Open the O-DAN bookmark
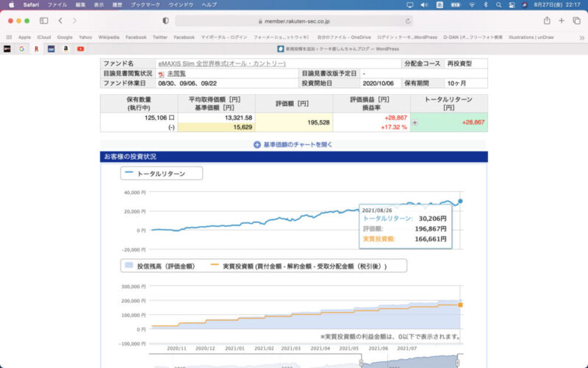 coord(473,38)
